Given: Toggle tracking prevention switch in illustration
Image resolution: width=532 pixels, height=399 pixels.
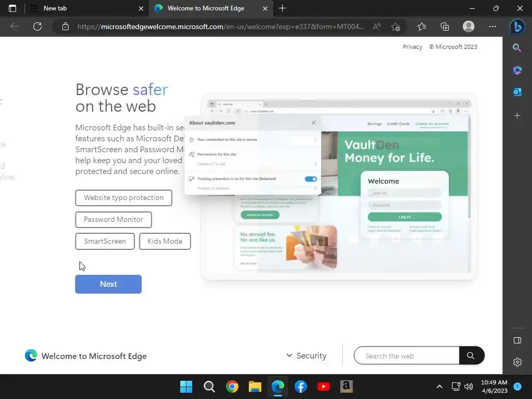Looking at the screenshot, I should coord(311,179).
